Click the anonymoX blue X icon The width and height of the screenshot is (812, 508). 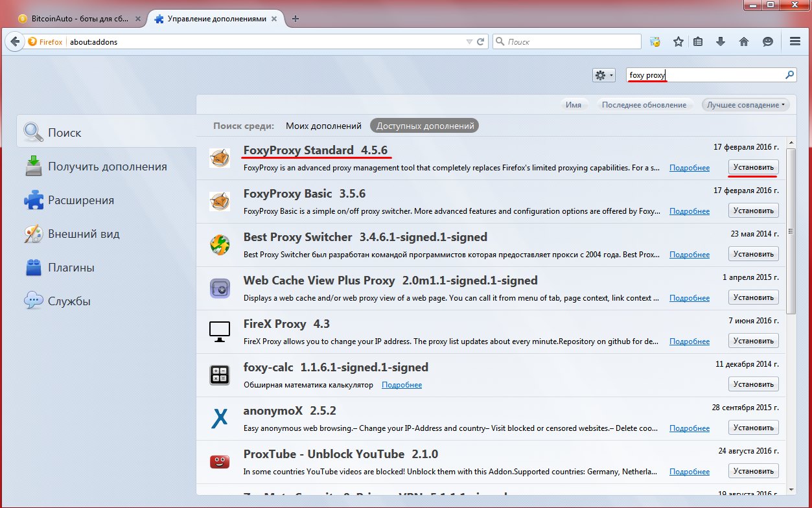(220, 419)
